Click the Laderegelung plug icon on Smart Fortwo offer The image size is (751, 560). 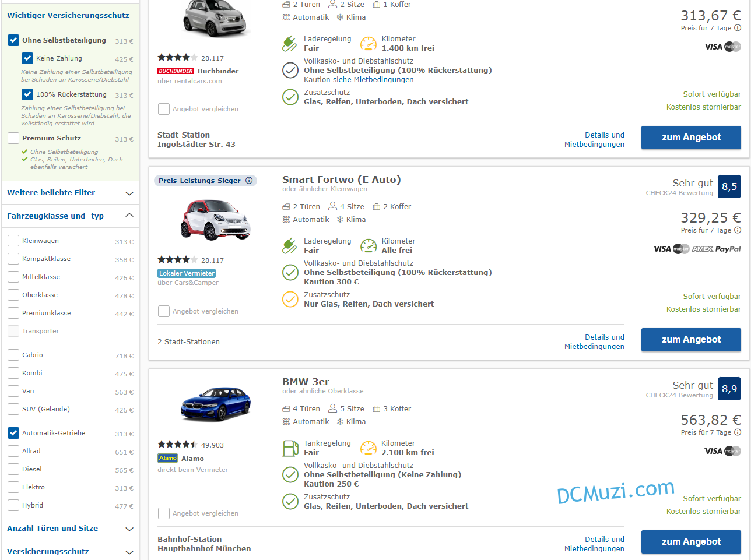pyautogui.click(x=290, y=245)
